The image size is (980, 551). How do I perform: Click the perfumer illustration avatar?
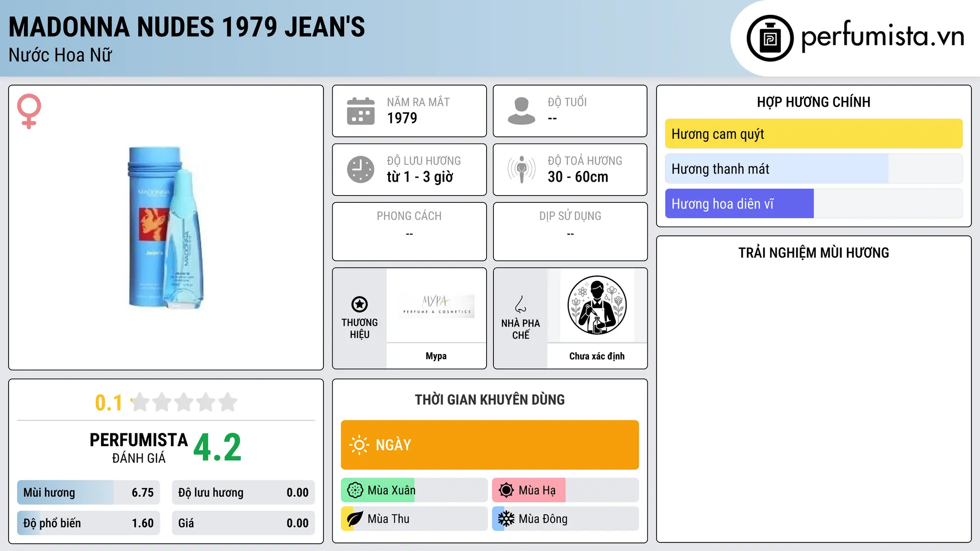coord(597,305)
